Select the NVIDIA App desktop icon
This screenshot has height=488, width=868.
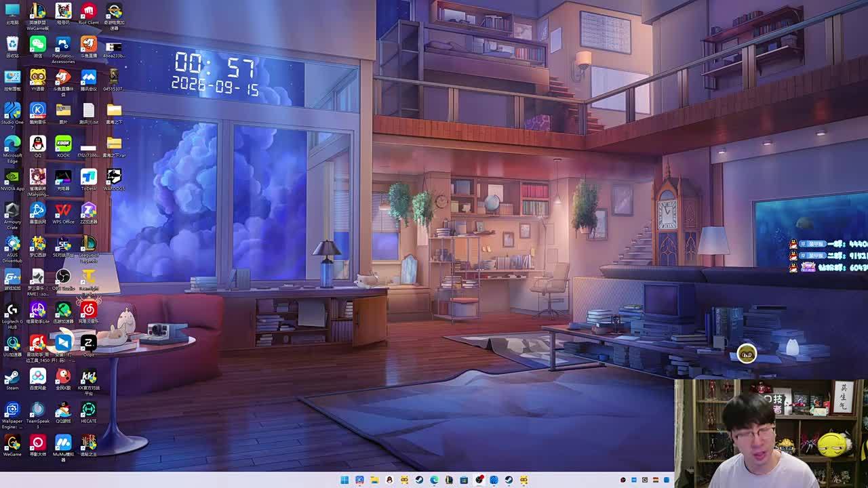pyautogui.click(x=12, y=180)
